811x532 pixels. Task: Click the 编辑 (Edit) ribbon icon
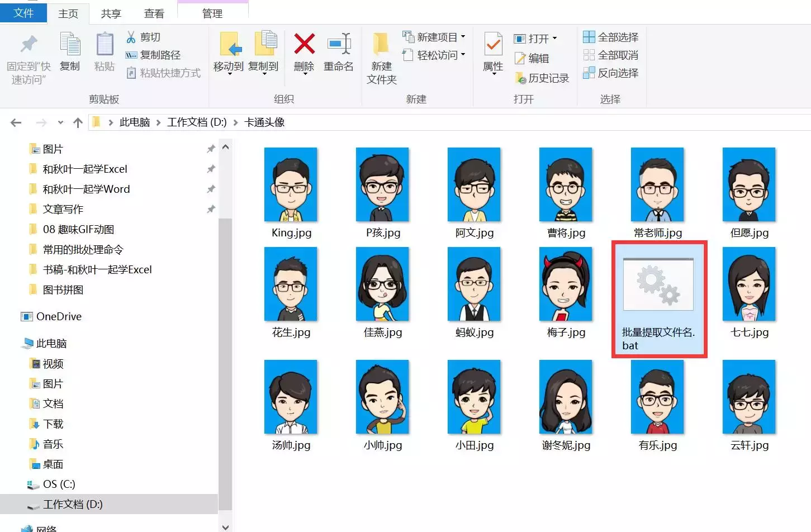click(x=520, y=58)
